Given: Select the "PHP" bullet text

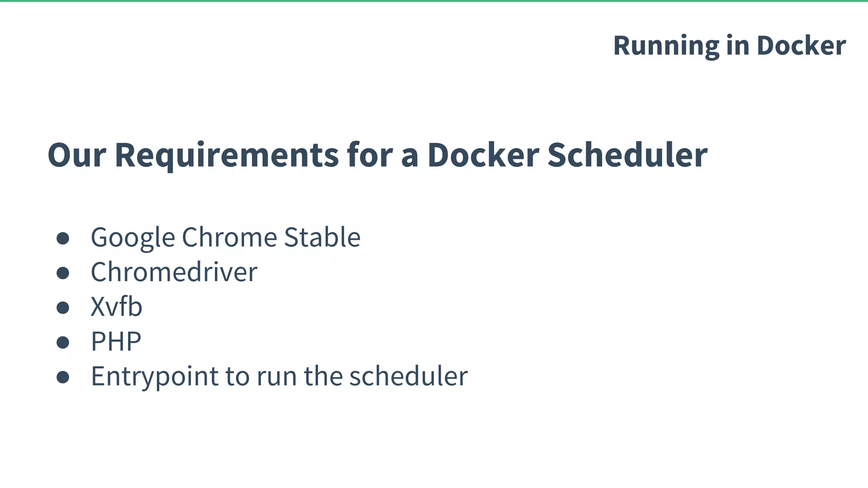Looking at the screenshot, I should 116,341.
